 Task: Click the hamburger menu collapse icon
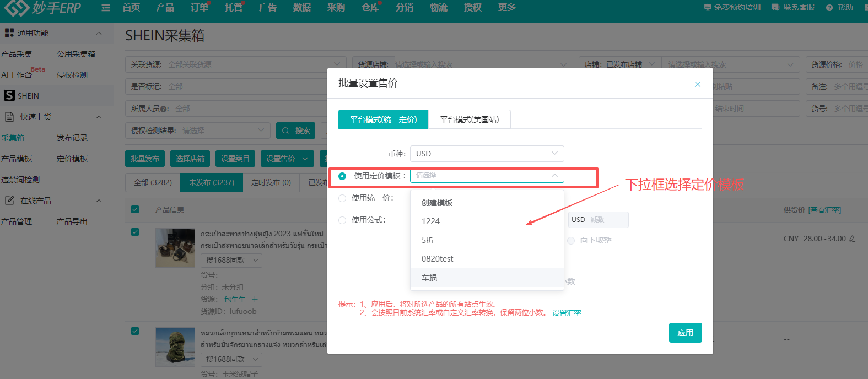[106, 8]
